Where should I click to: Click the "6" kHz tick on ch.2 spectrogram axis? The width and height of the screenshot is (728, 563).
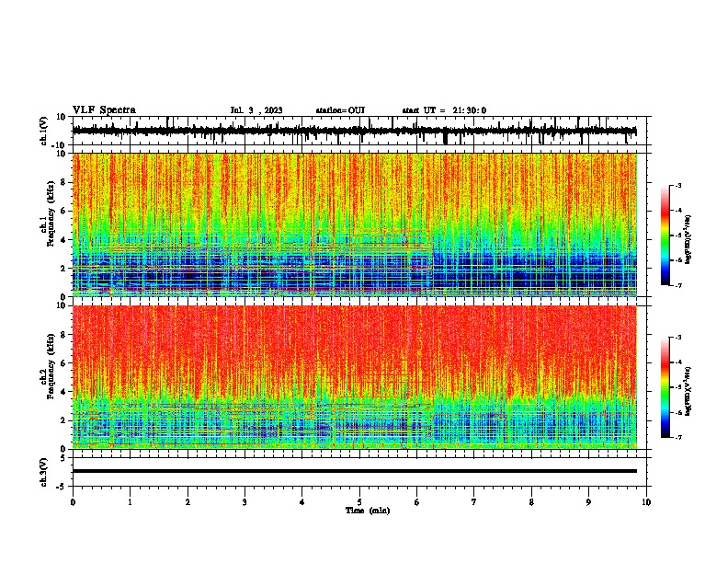pyautogui.click(x=64, y=363)
